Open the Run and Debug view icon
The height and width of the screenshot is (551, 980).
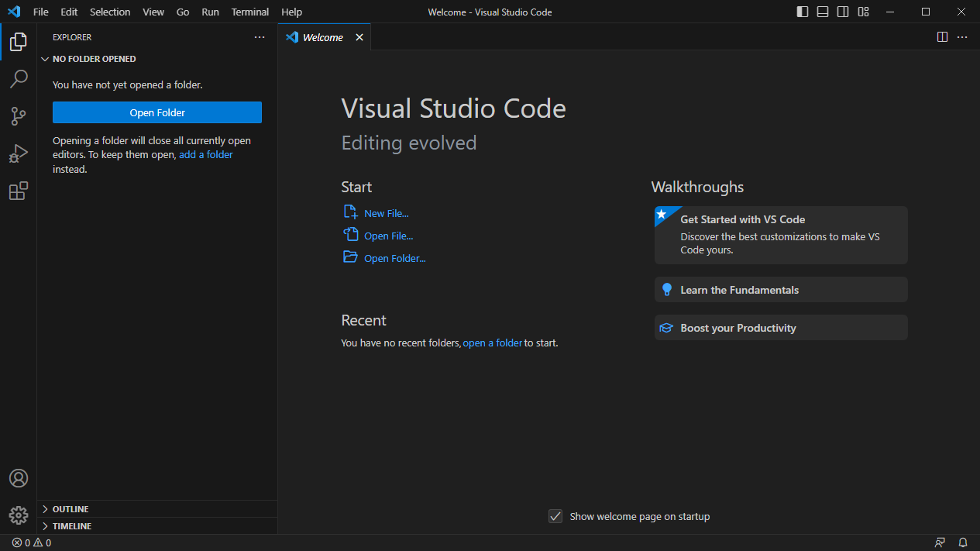19,153
